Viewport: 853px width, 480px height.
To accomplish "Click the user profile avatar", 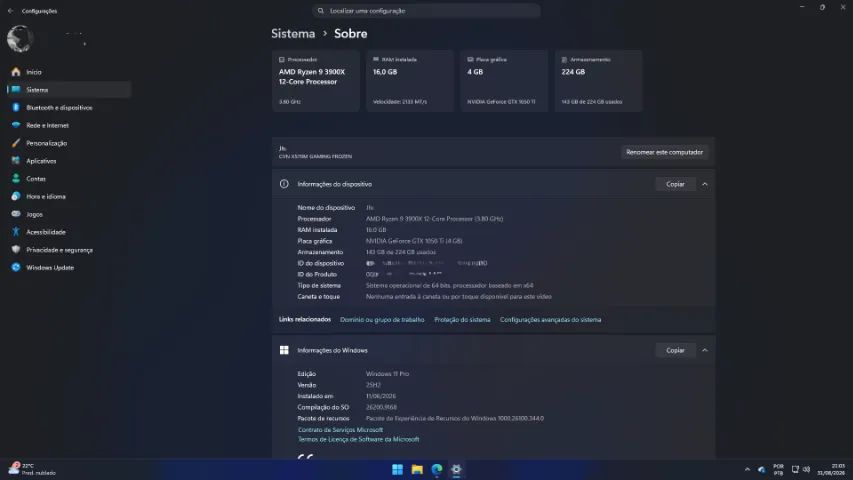I will pyautogui.click(x=20, y=39).
